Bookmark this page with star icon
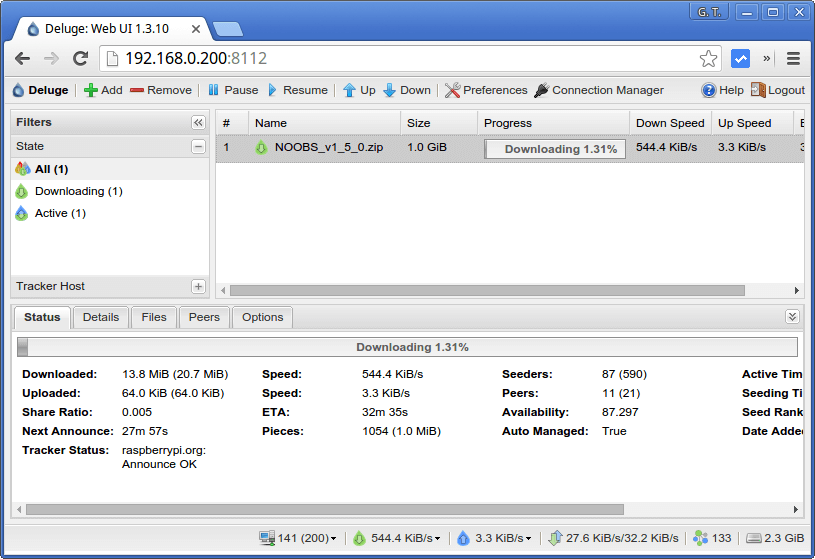This screenshot has width=815, height=559. [708, 58]
